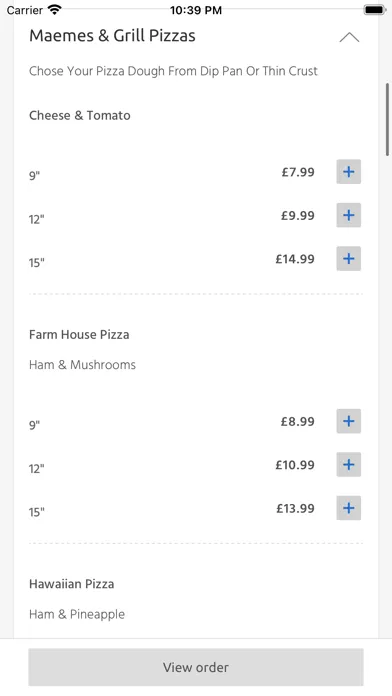Viewport: 392px width, 696px height.
Task: Select the Hawaiian Pizza item title
Action: pyautogui.click(x=71, y=584)
